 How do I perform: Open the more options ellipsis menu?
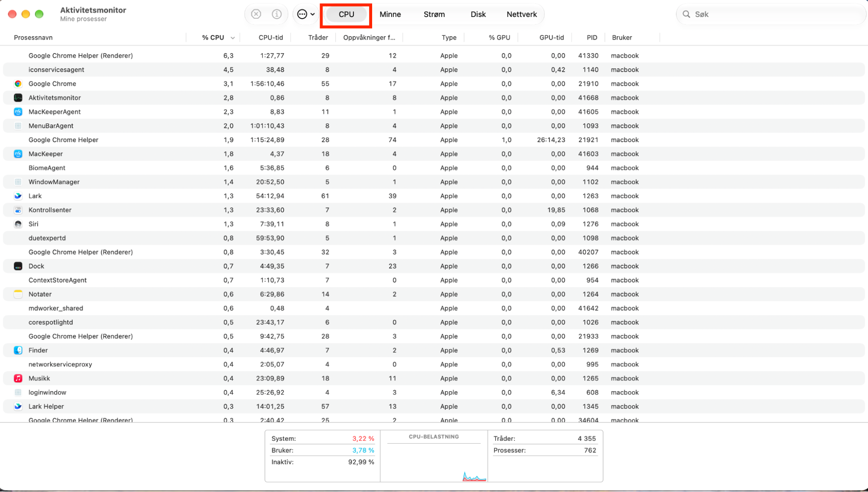[306, 14]
